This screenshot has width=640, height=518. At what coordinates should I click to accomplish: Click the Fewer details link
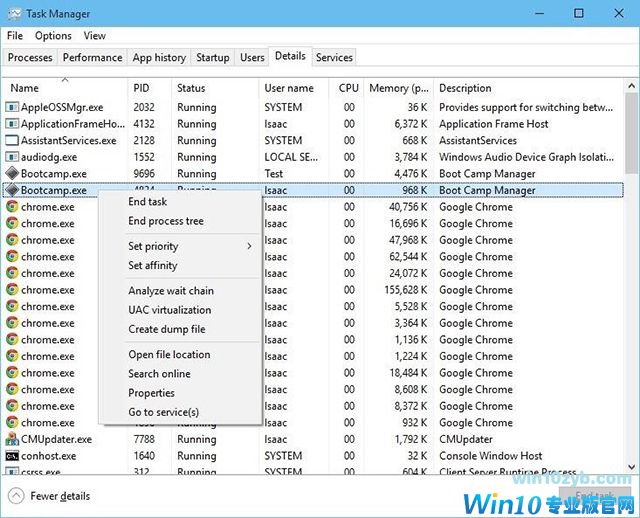[x=60, y=496]
